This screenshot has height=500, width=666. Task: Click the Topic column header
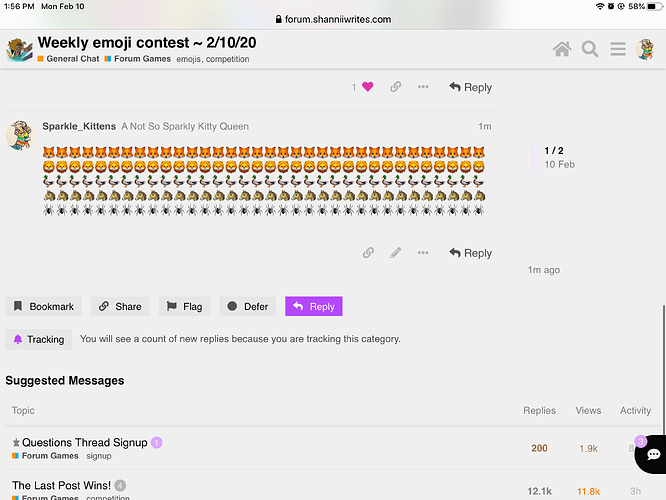point(23,410)
